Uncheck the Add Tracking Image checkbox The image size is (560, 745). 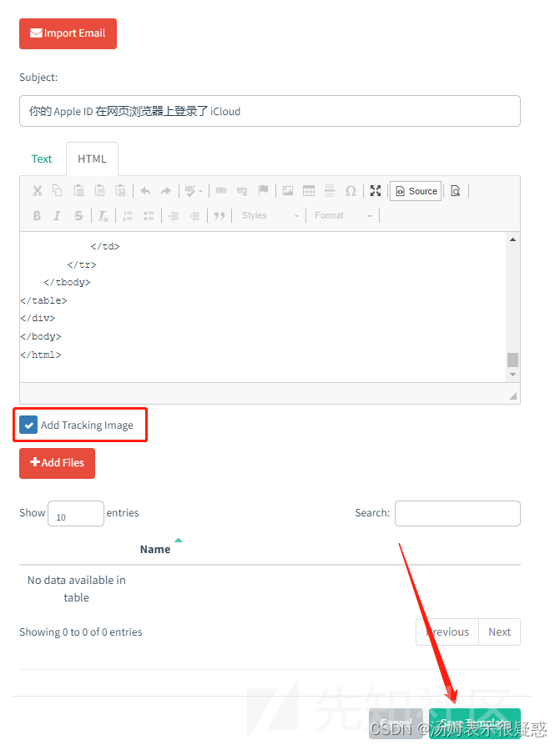click(x=28, y=425)
